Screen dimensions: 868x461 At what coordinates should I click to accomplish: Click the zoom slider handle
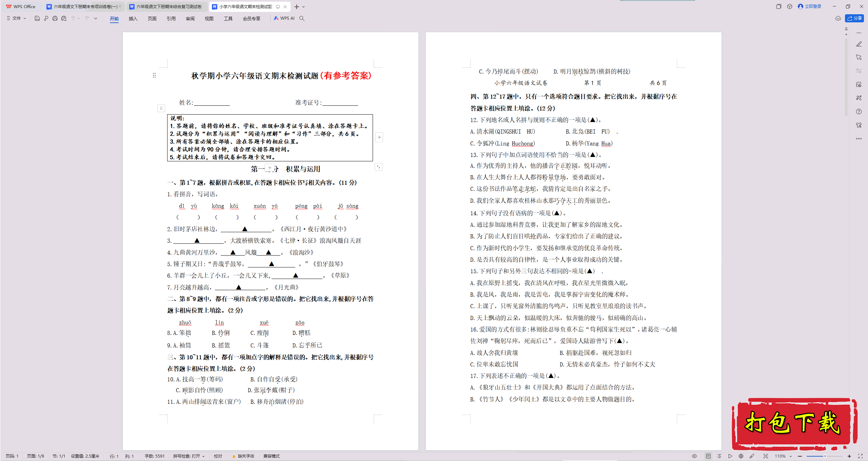[825, 456]
